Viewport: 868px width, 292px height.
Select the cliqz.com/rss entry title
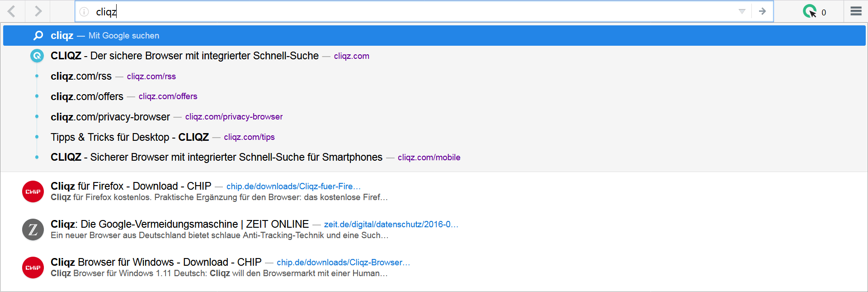[x=81, y=76]
